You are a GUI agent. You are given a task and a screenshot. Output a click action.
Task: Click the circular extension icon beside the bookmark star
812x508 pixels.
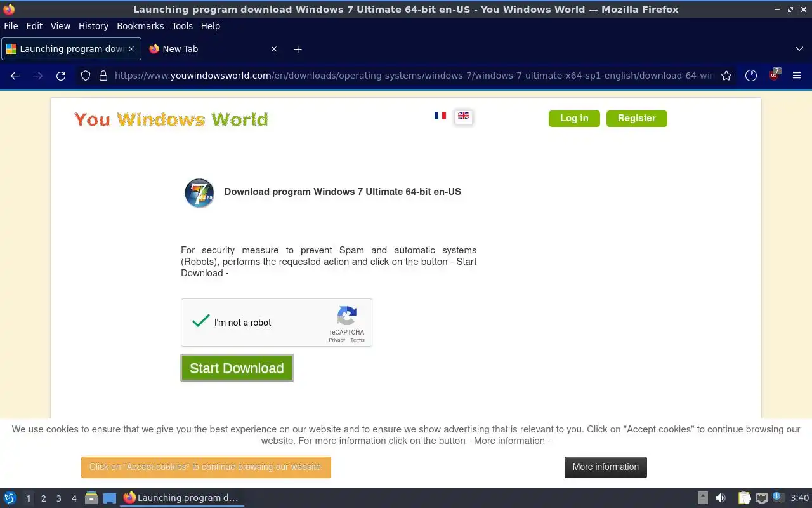pos(751,76)
